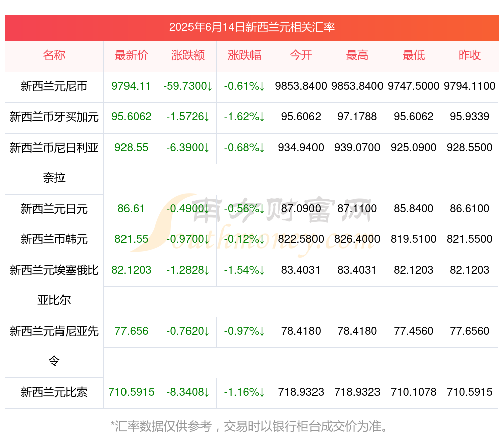Click the wrapped name text 奈拉
The height and width of the screenshot is (442, 504).
tap(54, 178)
